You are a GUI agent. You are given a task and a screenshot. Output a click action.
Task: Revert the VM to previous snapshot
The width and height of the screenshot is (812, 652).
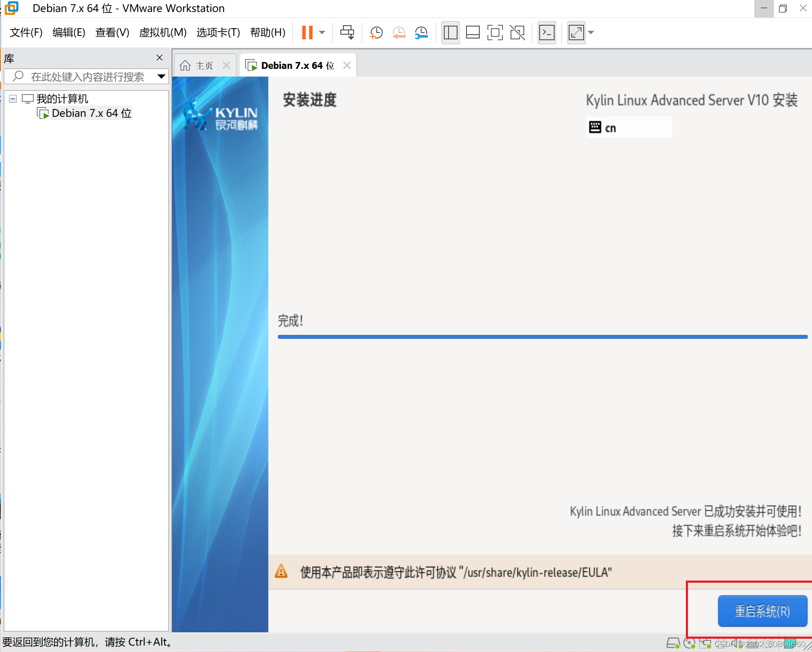point(399,33)
